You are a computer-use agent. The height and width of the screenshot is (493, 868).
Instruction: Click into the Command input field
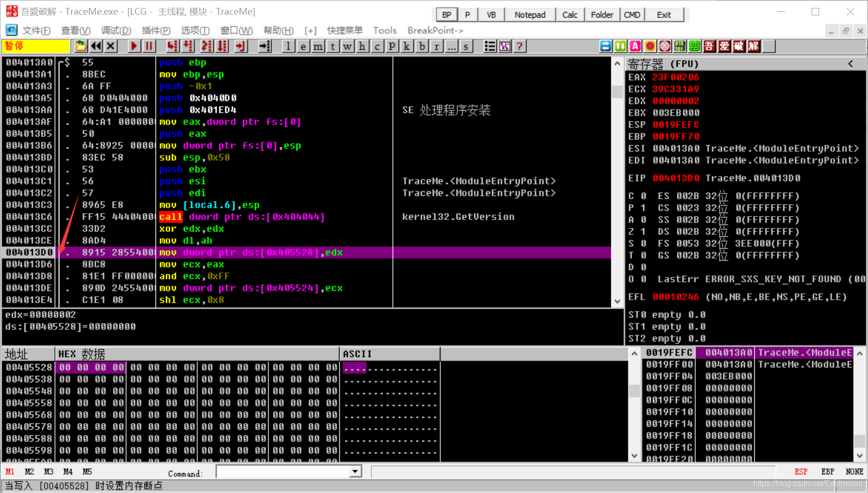(x=284, y=472)
